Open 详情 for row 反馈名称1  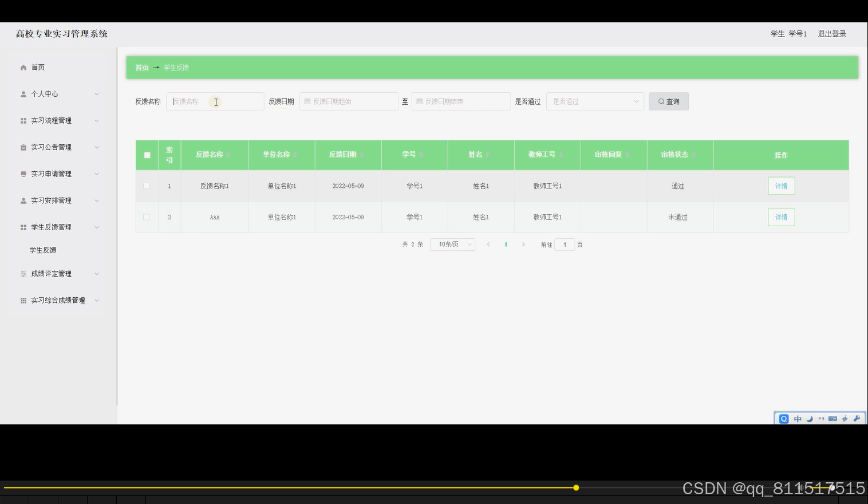(781, 186)
